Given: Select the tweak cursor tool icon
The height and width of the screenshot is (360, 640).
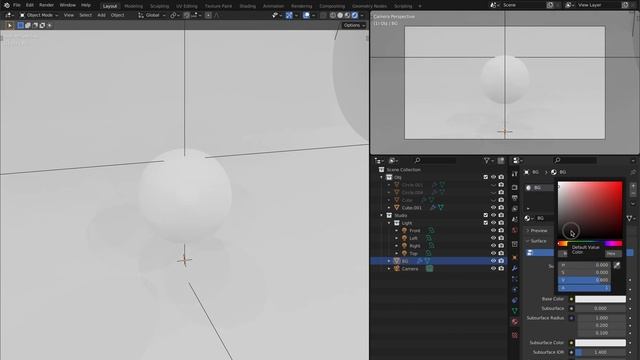Looking at the screenshot, I should click(x=9, y=25).
